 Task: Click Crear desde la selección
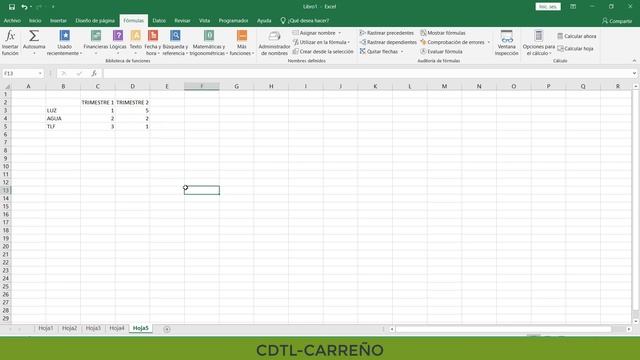(323, 51)
